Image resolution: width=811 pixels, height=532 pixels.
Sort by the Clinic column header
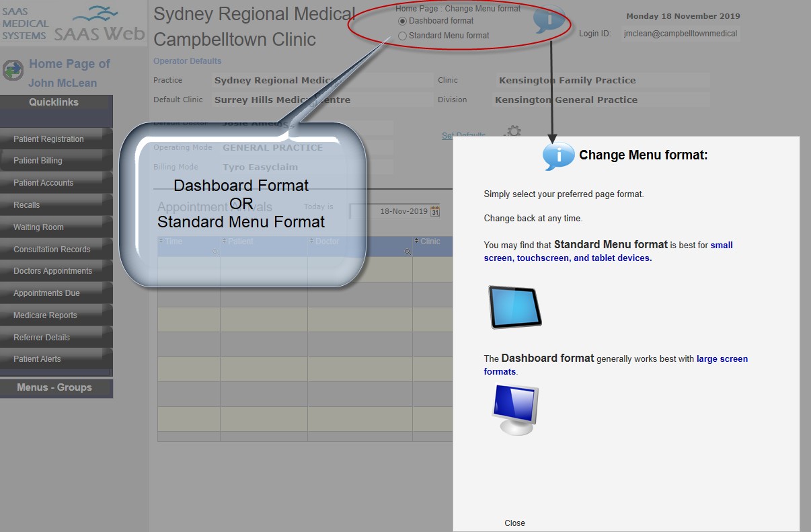pyautogui.click(x=430, y=241)
